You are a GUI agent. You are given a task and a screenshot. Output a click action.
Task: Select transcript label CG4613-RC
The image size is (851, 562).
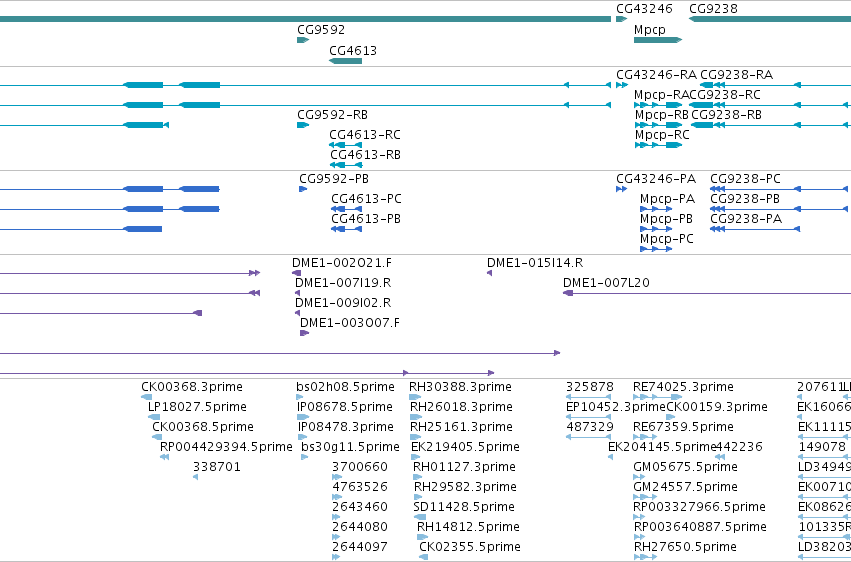(365, 135)
